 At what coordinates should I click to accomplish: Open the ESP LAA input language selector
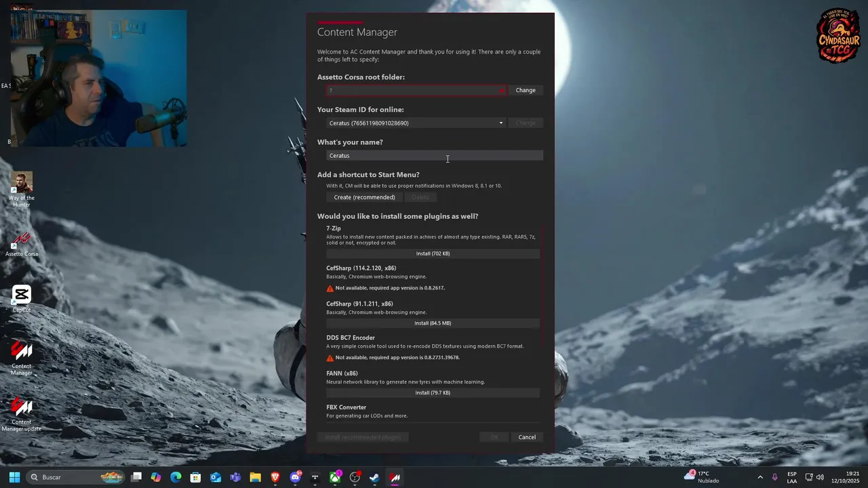click(792, 477)
